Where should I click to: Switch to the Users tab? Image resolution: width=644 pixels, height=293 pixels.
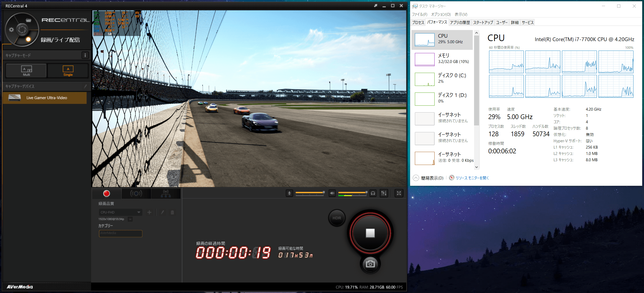[x=502, y=23]
